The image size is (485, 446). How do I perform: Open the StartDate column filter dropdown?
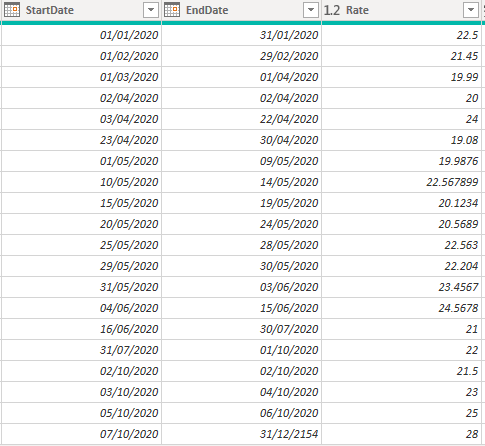click(x=151, y=10)
